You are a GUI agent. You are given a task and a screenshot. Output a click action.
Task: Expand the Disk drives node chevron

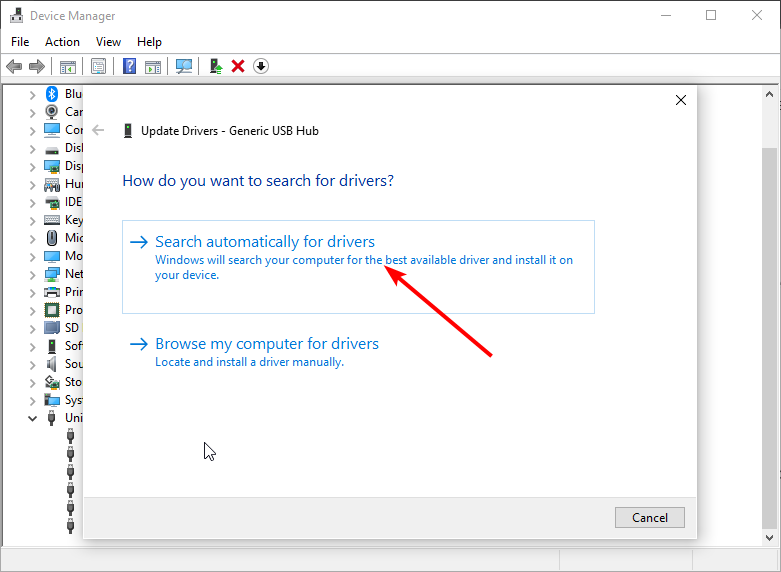[32, 149]
